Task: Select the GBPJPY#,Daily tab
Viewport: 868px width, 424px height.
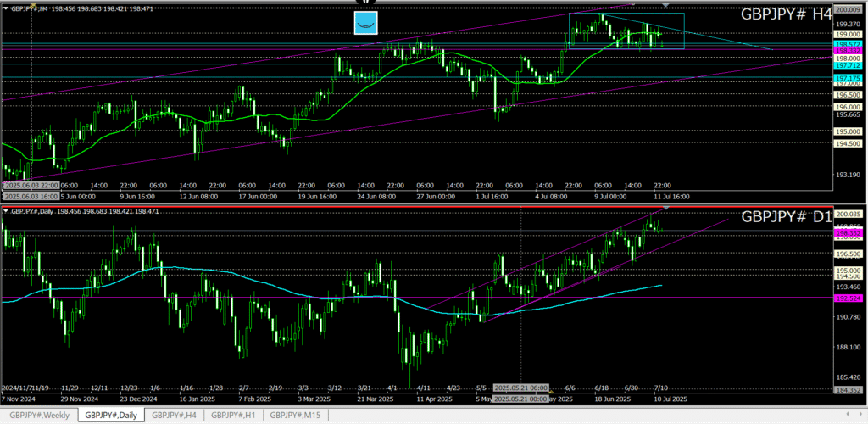Action: point(111,416)
